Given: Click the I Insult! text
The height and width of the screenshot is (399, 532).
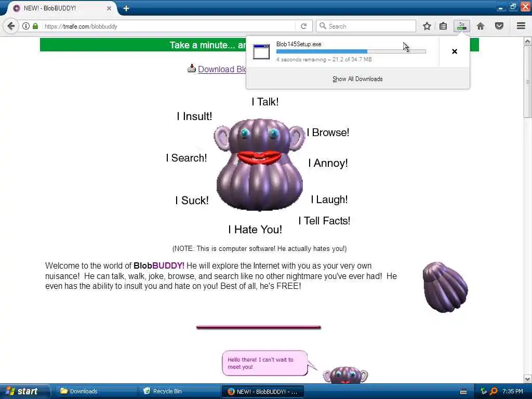Looking at the screenshot, I should tap(194, 116).
